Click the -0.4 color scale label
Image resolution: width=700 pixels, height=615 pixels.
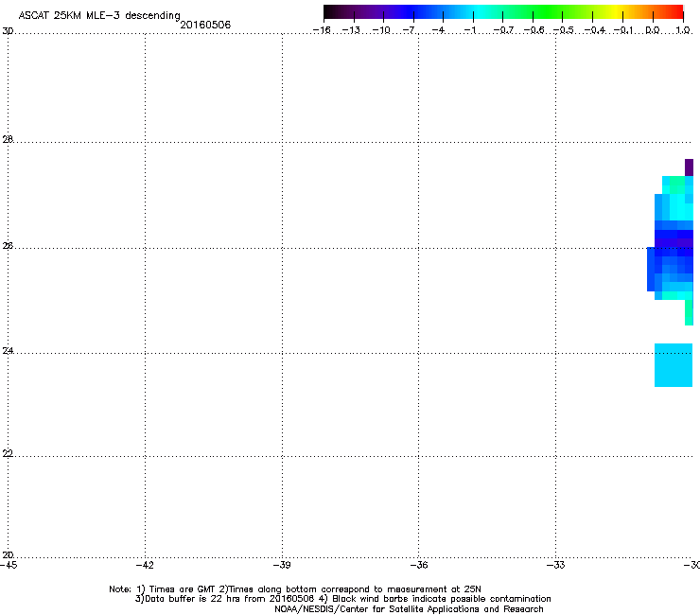pos(595,30)
